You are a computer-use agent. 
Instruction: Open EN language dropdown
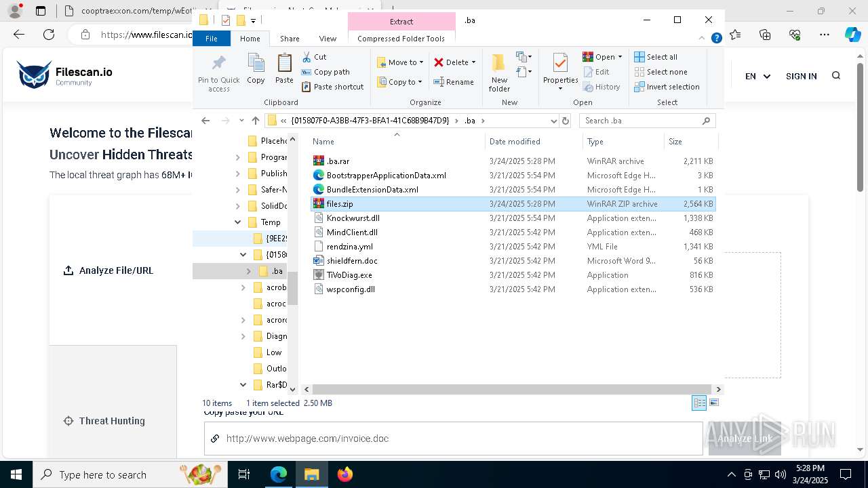[757, 77]
